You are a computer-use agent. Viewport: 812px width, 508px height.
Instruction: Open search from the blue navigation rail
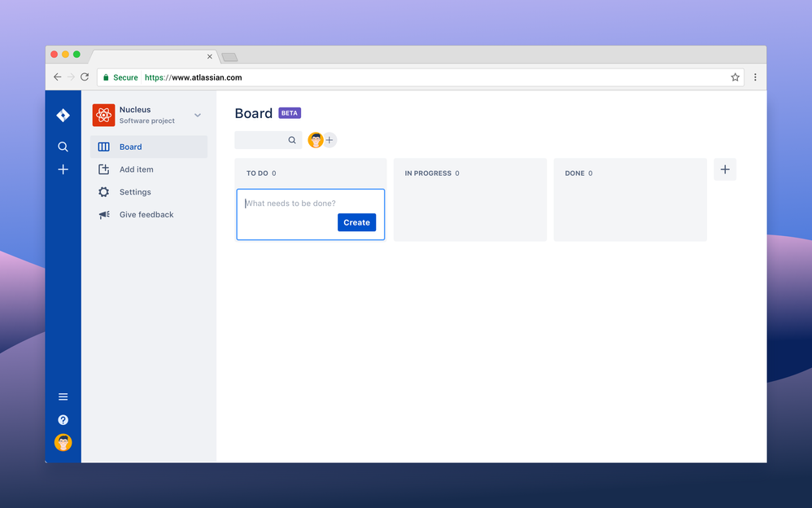[63, 147]
